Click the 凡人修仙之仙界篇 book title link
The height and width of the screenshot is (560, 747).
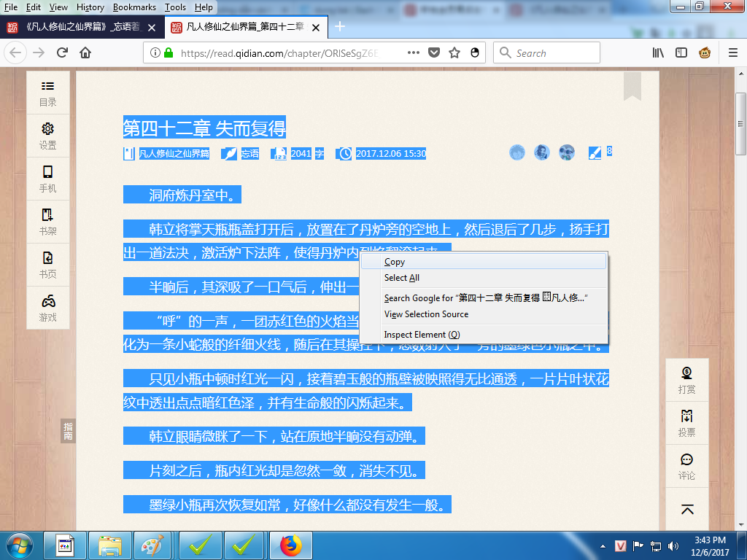pyautogui.click(x=174, y=154)
